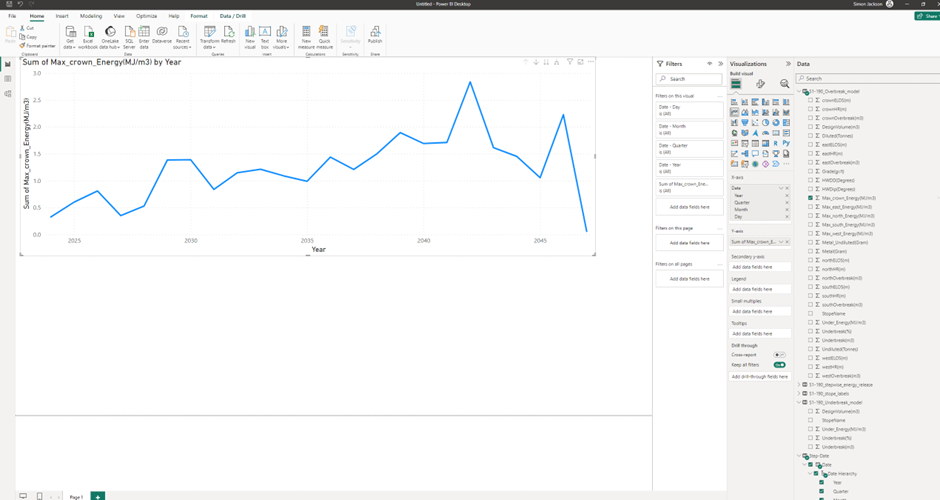The width and height of the screenshot is (940, 500).
Task: Open Recent sources
Action: point(182,37)
